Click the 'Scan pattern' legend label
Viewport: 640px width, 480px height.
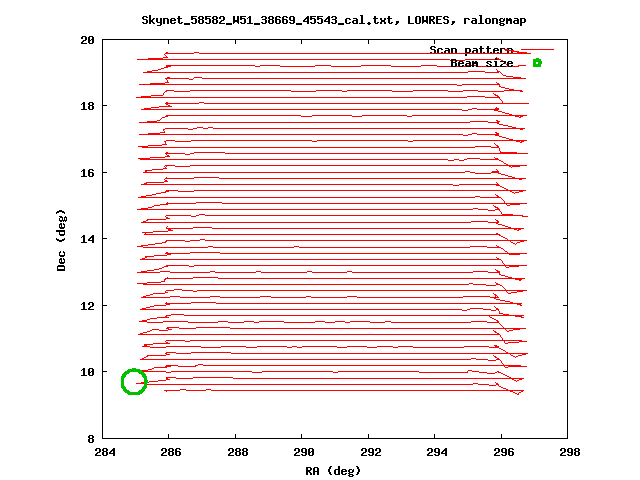point(471,50)
